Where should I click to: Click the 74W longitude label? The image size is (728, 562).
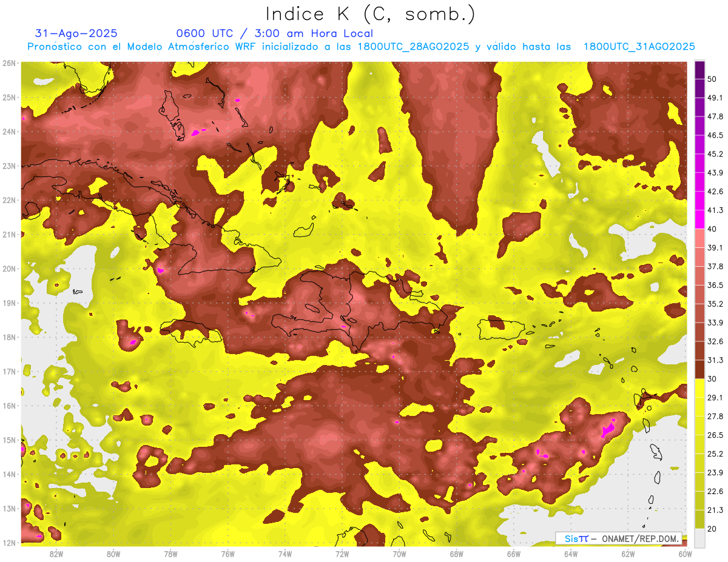pos(285,554)
